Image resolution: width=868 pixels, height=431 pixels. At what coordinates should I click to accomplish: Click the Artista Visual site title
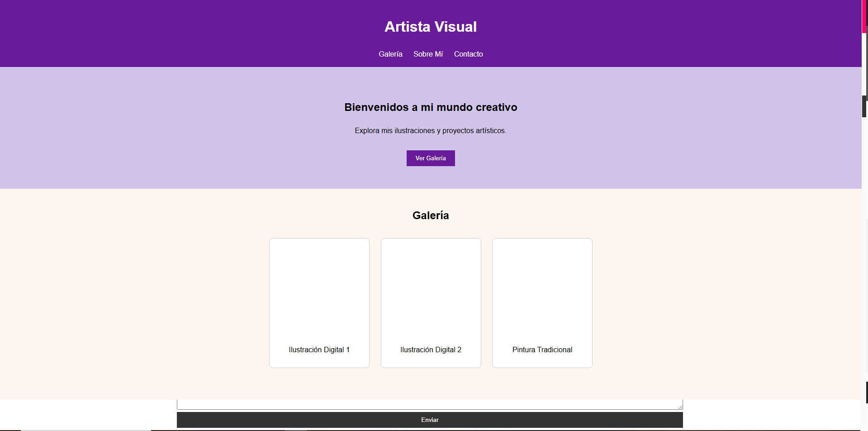coord(430,26)
